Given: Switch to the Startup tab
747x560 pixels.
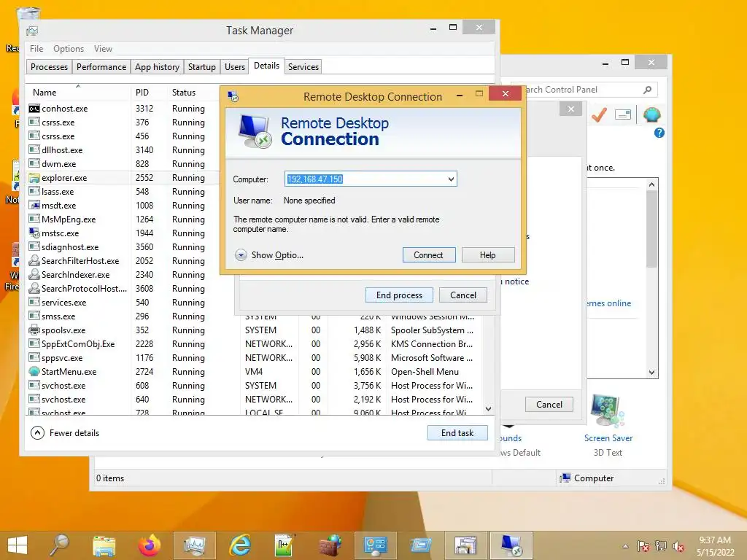Looking at the screenshot, I should coord(202,66).
